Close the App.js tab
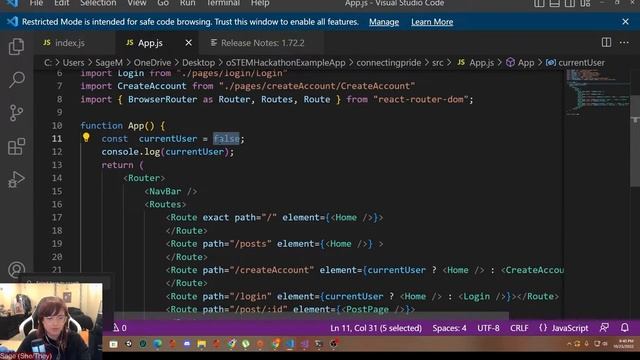 [x=188, y=42]
